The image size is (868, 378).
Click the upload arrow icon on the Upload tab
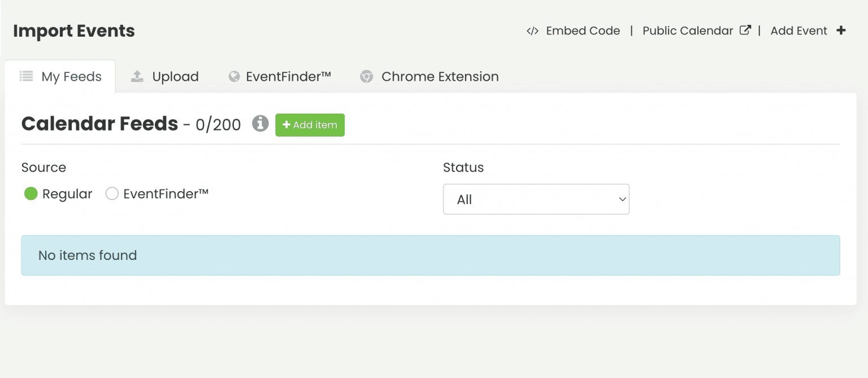pos(137,76)
